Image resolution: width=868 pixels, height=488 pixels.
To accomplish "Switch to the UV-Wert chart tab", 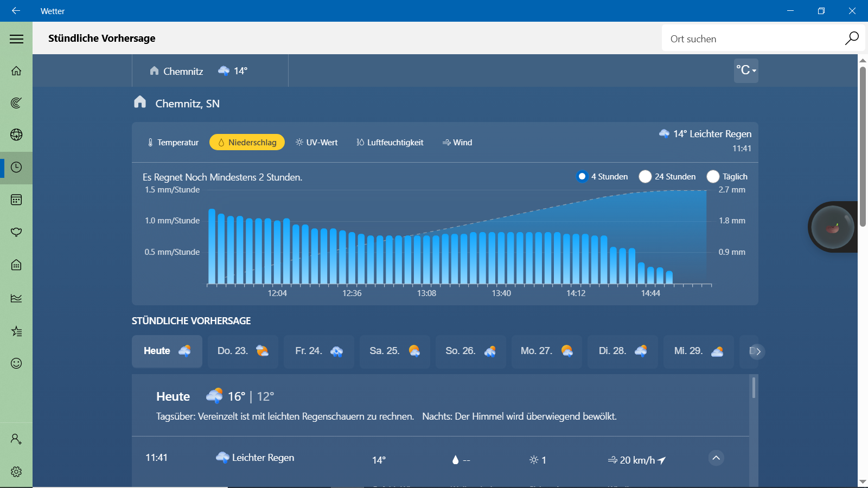I will click(316, 143).
